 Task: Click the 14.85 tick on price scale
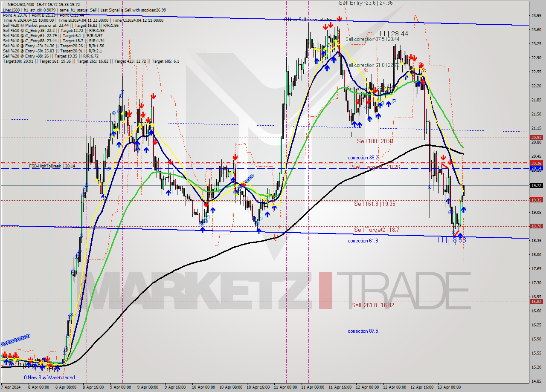coord(536,381)
